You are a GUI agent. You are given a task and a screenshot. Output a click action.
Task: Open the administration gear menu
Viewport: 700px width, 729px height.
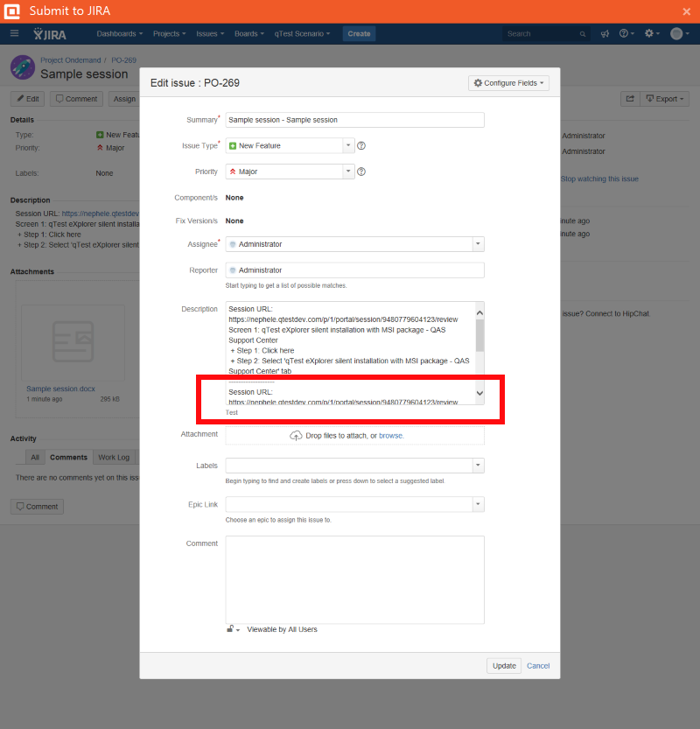652,33
